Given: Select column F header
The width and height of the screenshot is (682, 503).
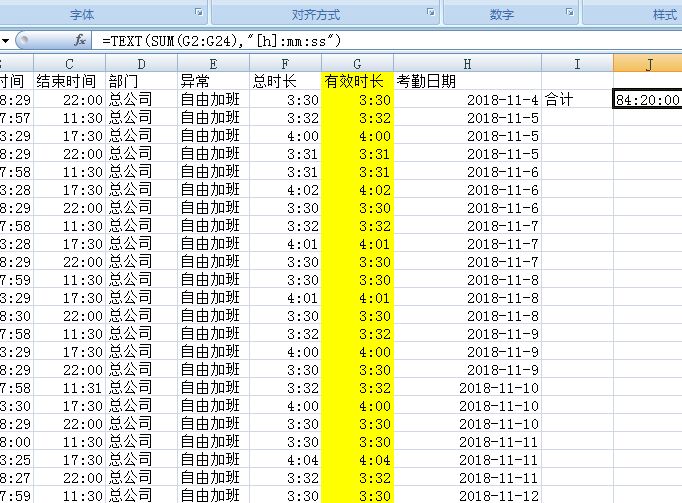Looking at the screenshot, I should pyautogui.click(x=285, y=64).
